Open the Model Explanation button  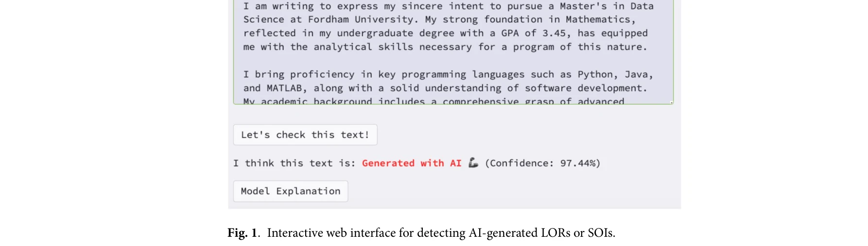pos(290,191)
